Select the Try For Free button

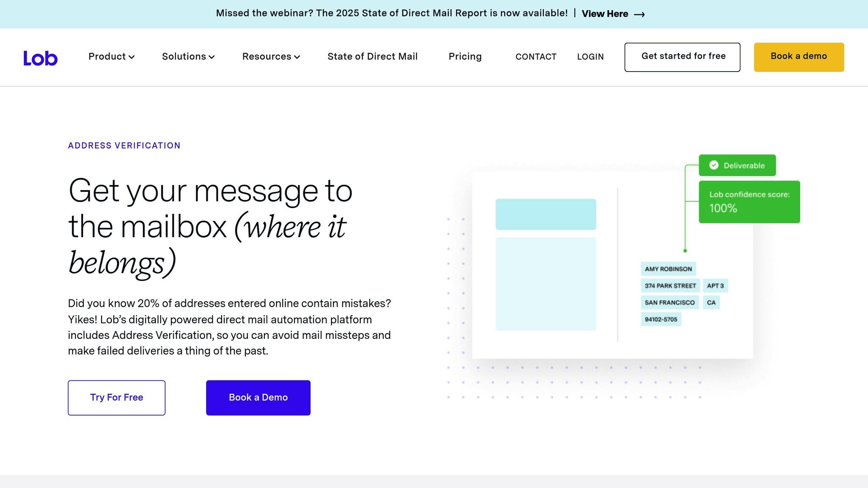point(116,397)
